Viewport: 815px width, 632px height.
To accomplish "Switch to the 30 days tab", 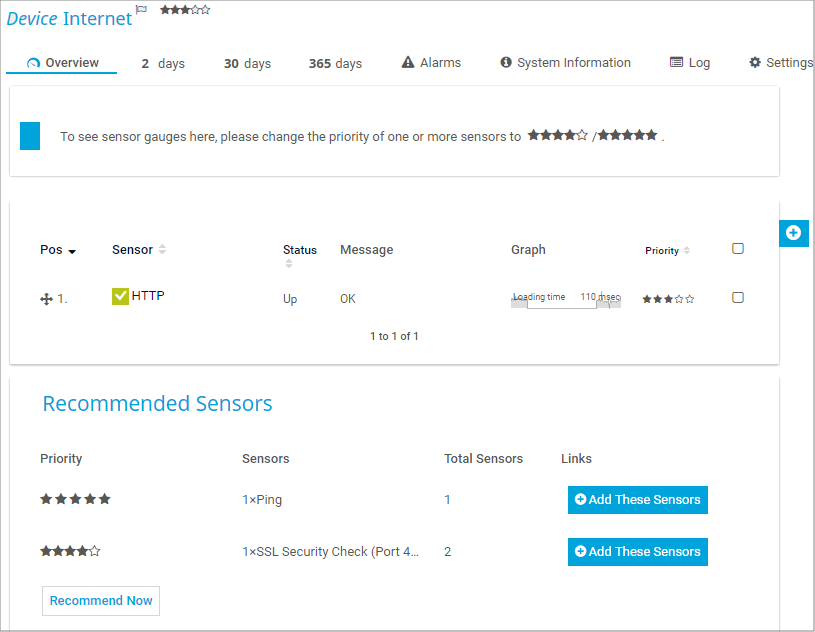I will [247, 64].
